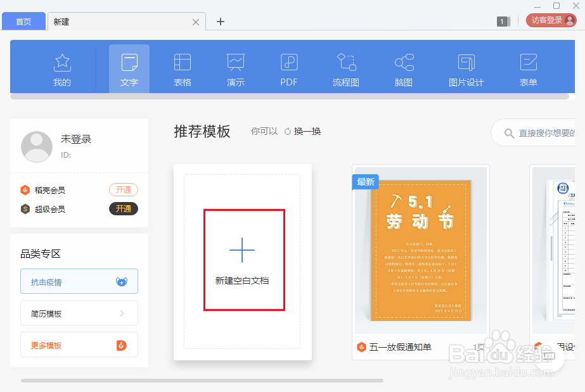Open the 我的 star icon section
Image resolution: width=585 pixels, height=392 pixels.
point(62,70)
